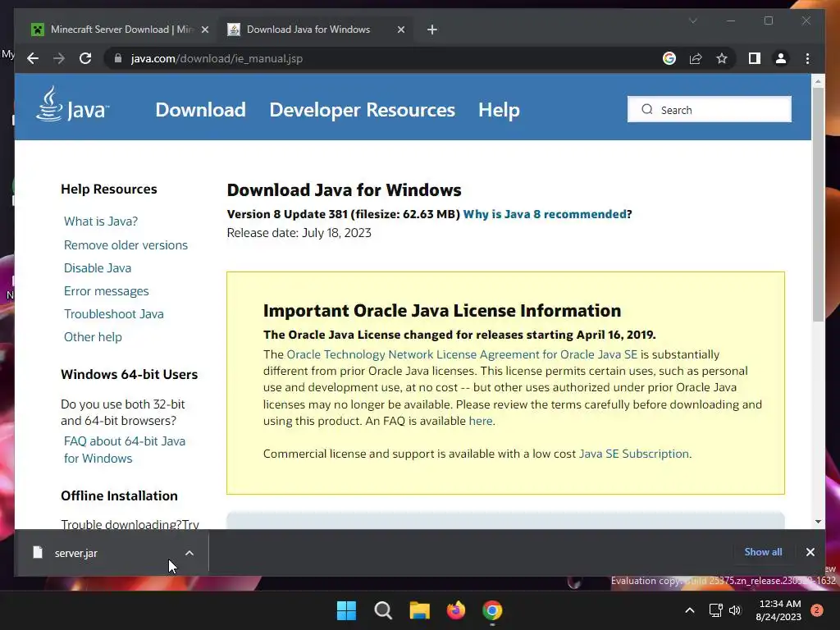Click the scrollbar down arrow
The height and width of the screenshot is (630, 840).
[x=818, y=521]
